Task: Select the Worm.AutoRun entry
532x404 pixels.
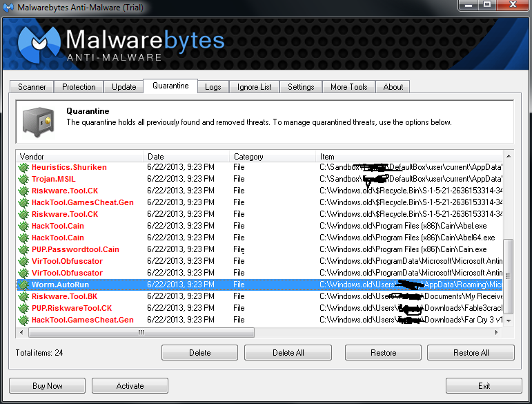Action: point(260,285)
